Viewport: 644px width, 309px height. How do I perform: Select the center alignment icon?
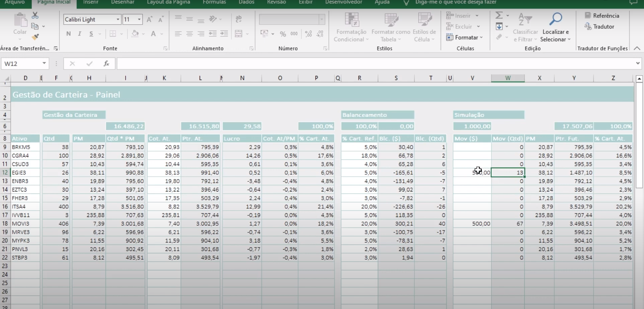tap(190, 34)
